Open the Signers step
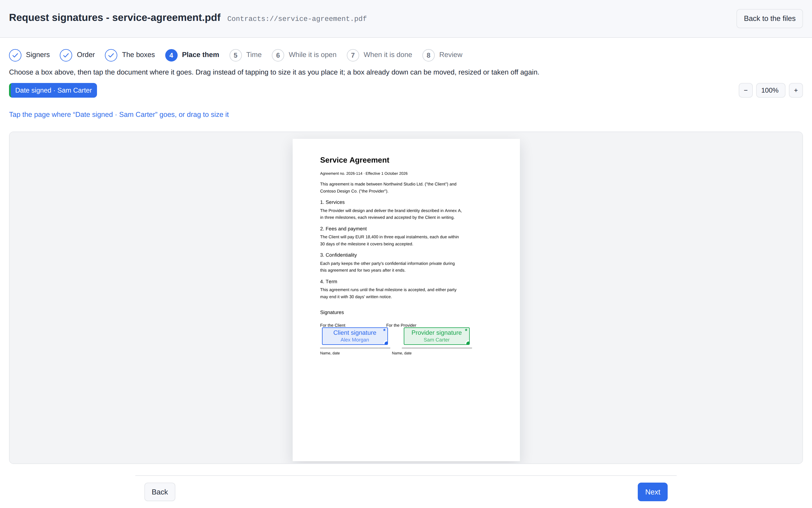Screen dimensions: 812x508 tap(30, 55)
